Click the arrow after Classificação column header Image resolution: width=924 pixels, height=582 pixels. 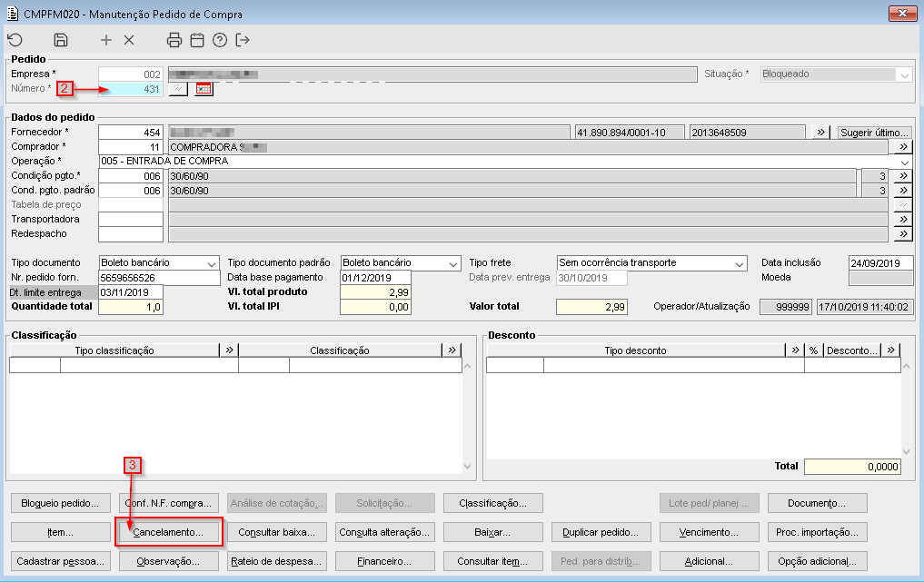click(452, 350)
